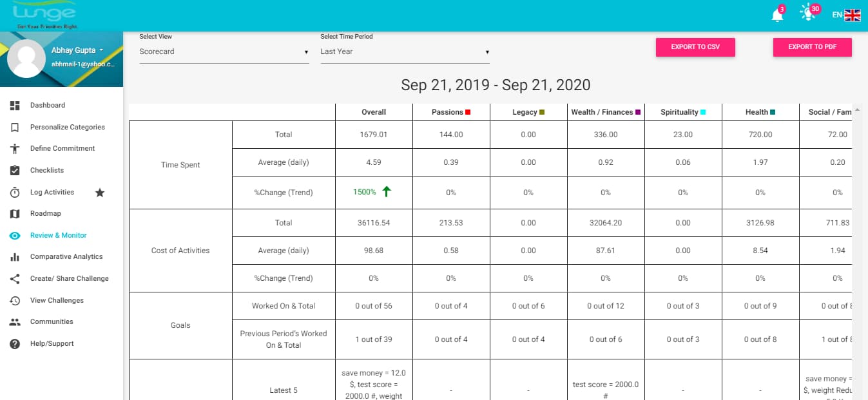Open Log Activities
Image resolution: width=868 pixels, height=400 pixels.
pyautogui.click(x=52, y=193)
